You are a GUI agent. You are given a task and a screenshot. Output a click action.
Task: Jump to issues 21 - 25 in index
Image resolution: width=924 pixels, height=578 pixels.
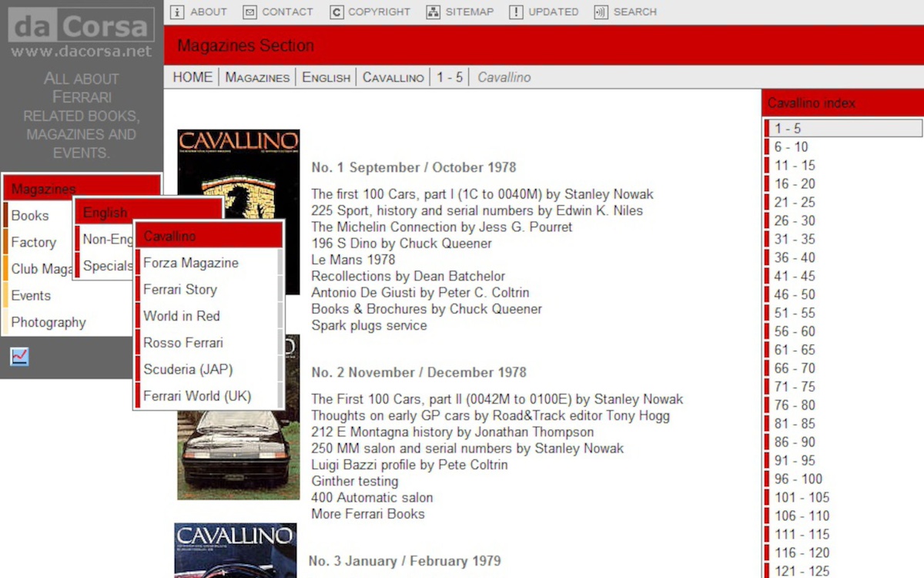[843, 203]
